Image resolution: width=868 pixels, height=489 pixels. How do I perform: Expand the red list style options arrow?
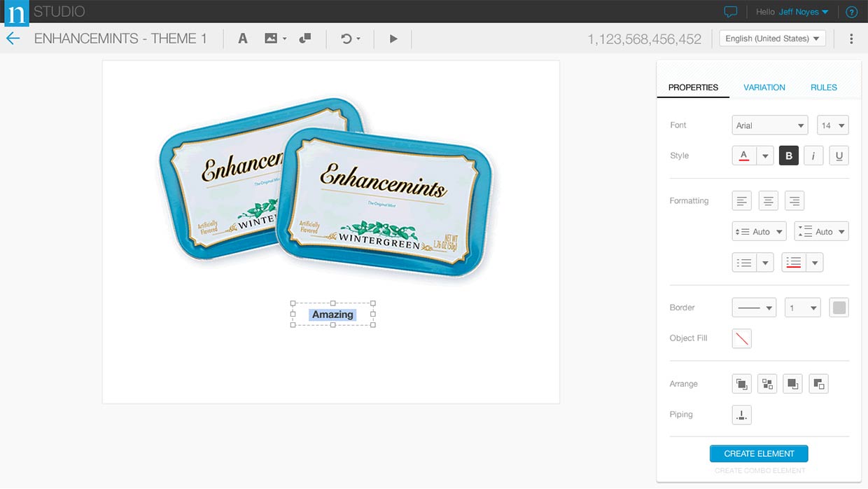[815, 263]
